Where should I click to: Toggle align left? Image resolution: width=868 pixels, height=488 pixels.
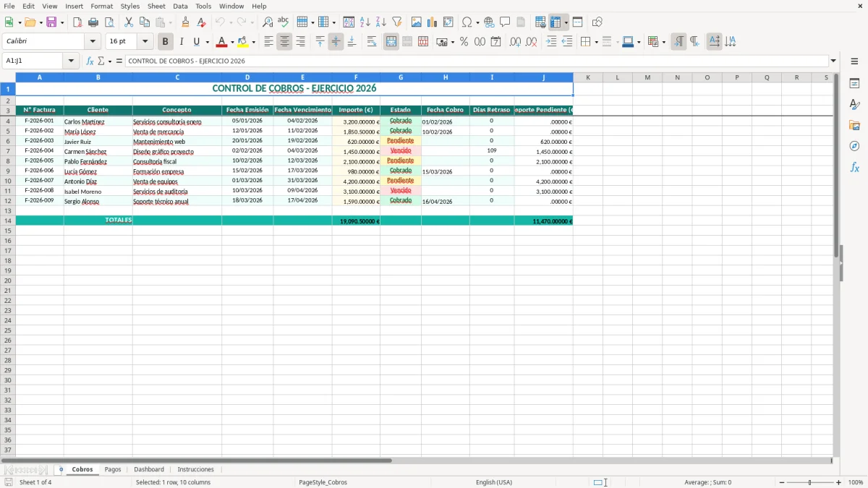[268, 42]
